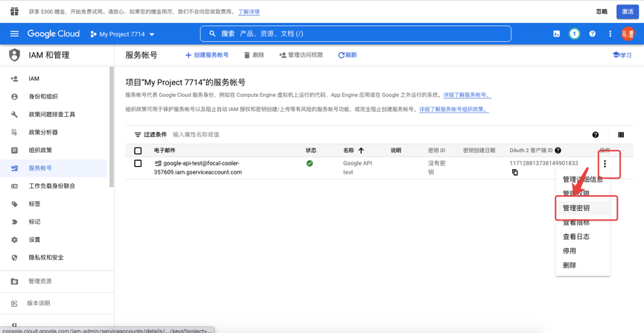This screenshot has height=333, width=644.
Task: Click the 密钥 ID column header
Action: [436, 150]
